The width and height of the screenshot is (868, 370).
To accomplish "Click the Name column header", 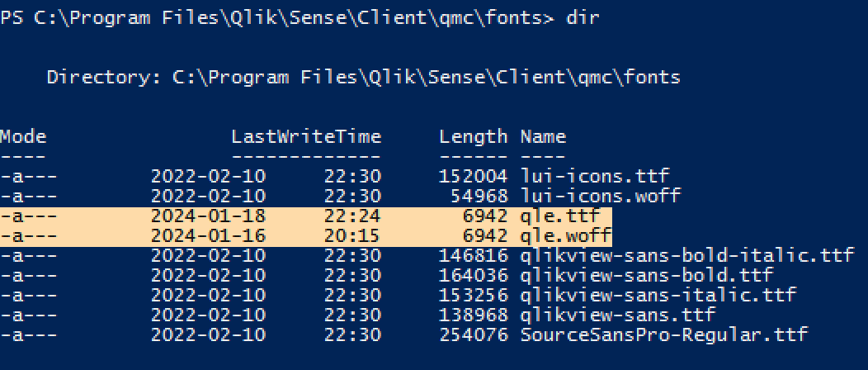I will [x=542, y=136].
